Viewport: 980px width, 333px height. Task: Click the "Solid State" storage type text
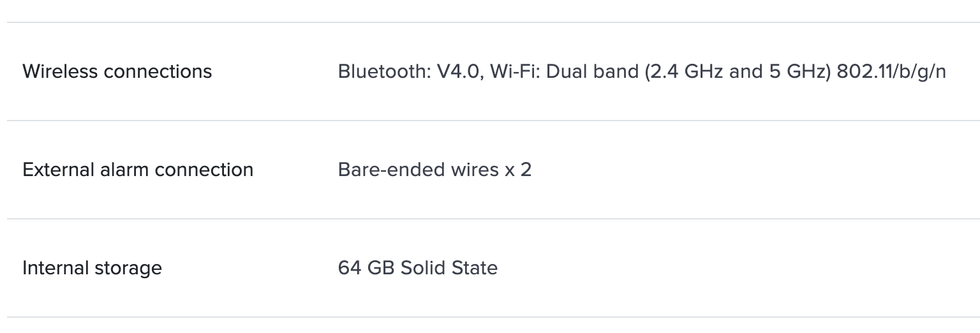click(449, 268)
